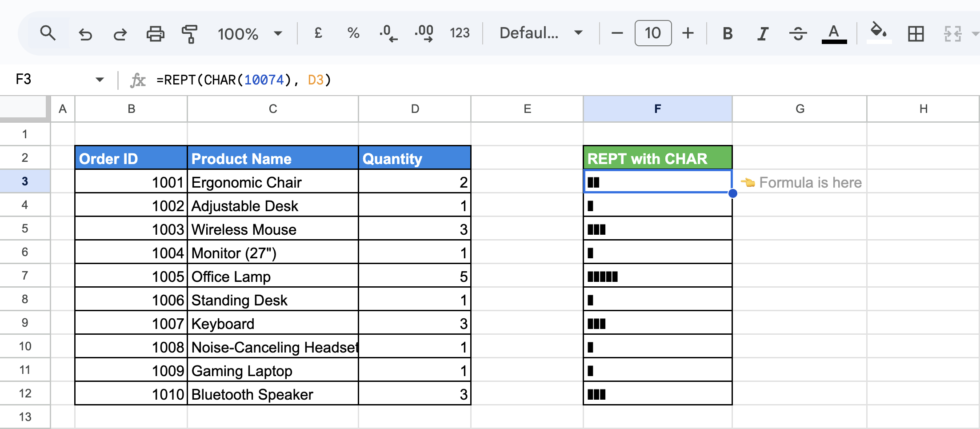Click the fill handle on cell F3

732,193
